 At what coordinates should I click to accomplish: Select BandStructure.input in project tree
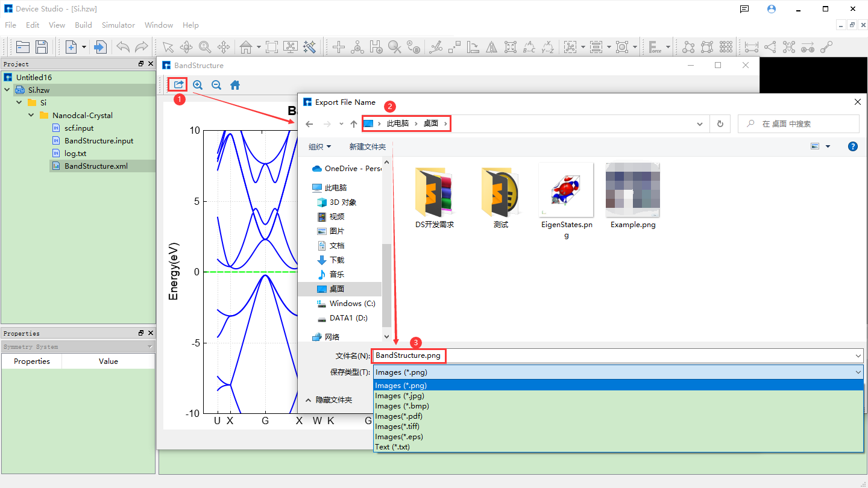[99, 140]
